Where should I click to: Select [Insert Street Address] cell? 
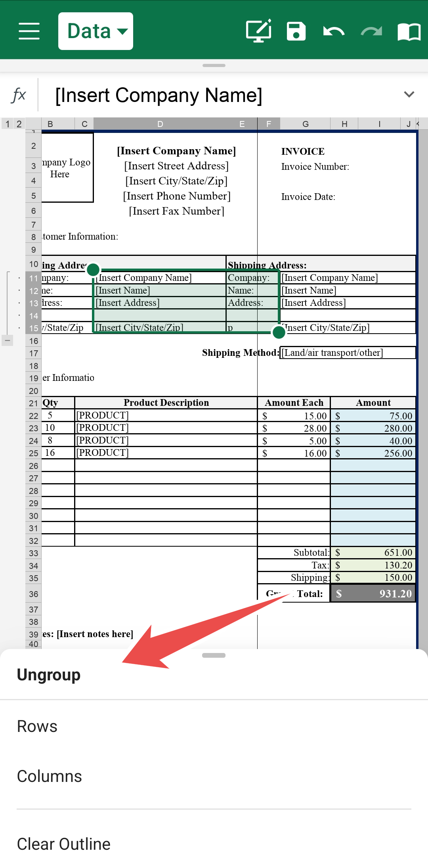click(176, 166)
